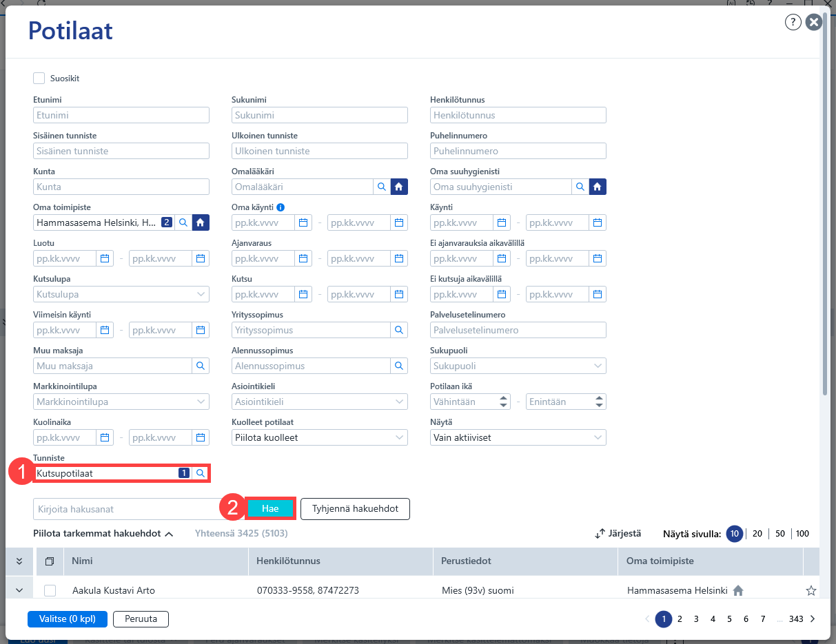Expand the Aakula Kustavi Arto row
Viewport: 836px width, 644px height.
19,590
